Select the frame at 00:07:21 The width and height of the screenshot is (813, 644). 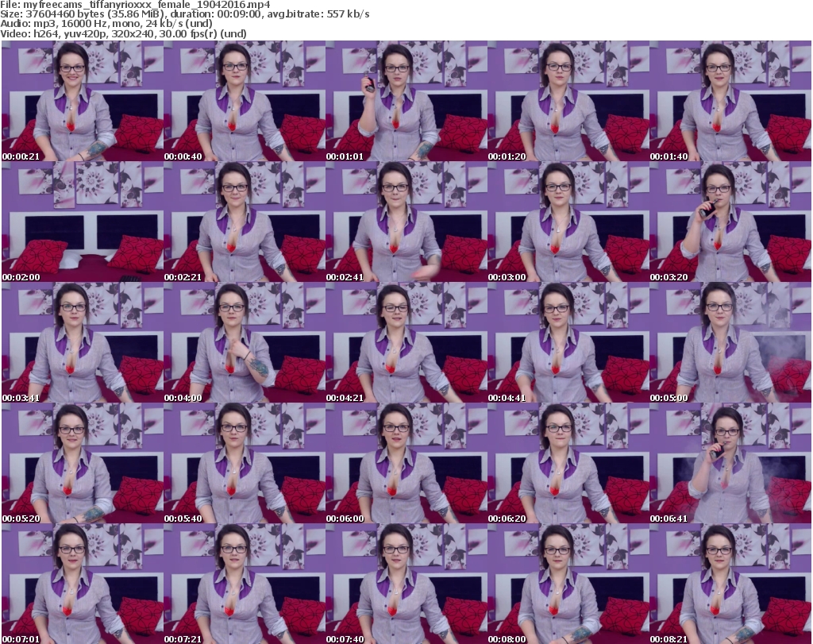click(245, 584)
